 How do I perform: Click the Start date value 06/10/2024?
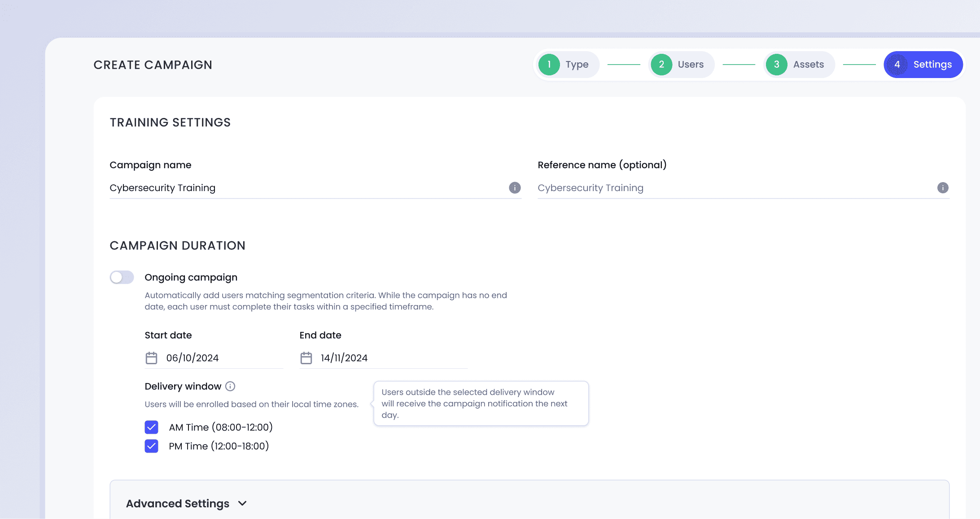192,358
